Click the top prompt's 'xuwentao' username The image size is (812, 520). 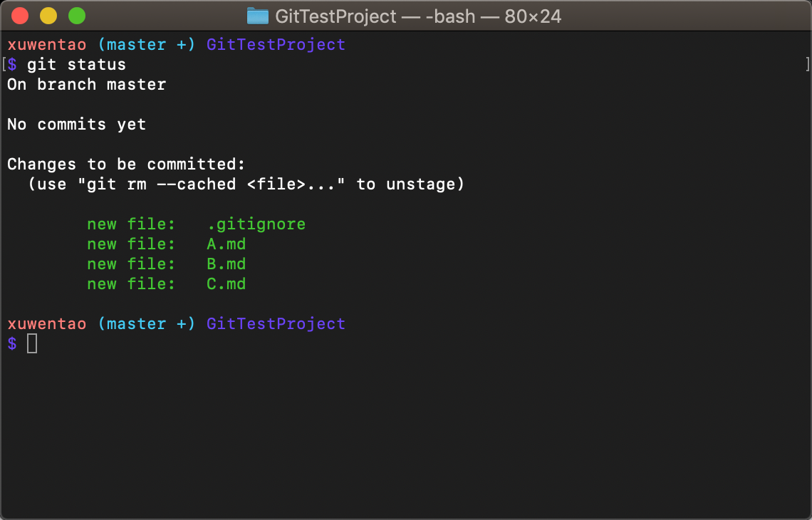(x=46, y=45)
